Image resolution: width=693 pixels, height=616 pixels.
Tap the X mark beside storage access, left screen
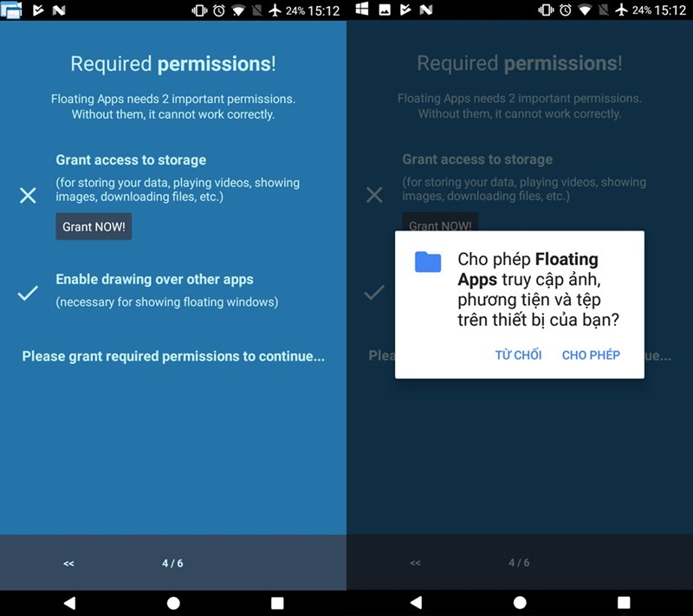28,195
